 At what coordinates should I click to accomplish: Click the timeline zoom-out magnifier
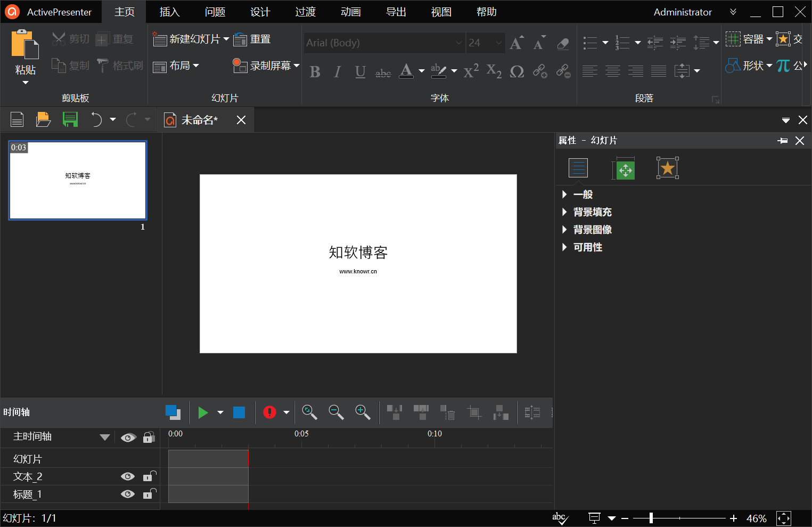click(336, 412)
